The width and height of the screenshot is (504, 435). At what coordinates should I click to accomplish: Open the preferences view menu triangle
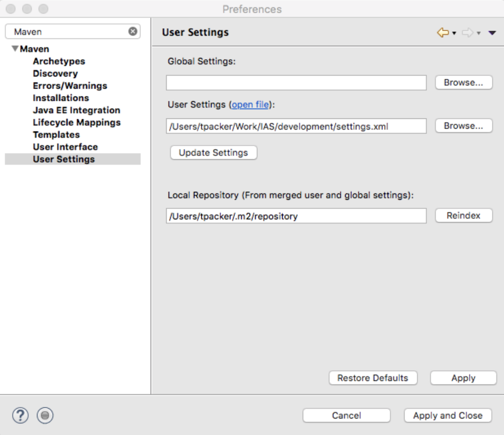pyautogui.click(x=492, y=33)
